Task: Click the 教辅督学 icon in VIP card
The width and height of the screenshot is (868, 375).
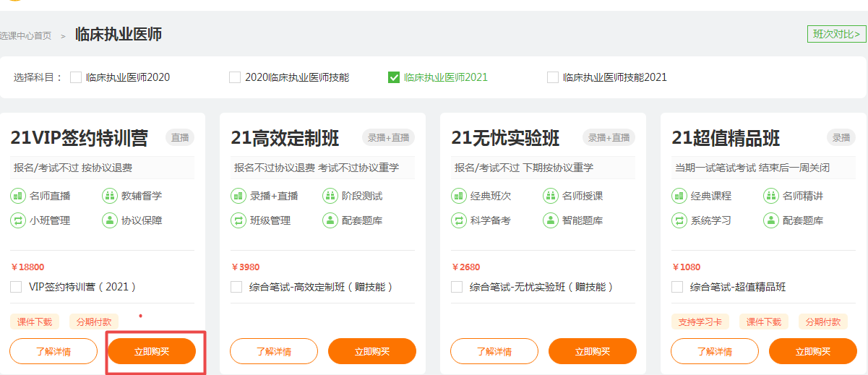Action: click(x=110, y=196)
